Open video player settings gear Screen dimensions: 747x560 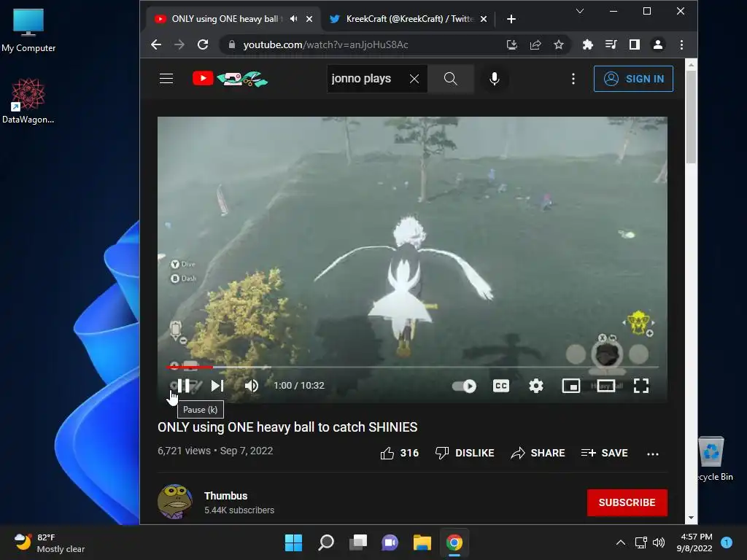pos(536,386)
